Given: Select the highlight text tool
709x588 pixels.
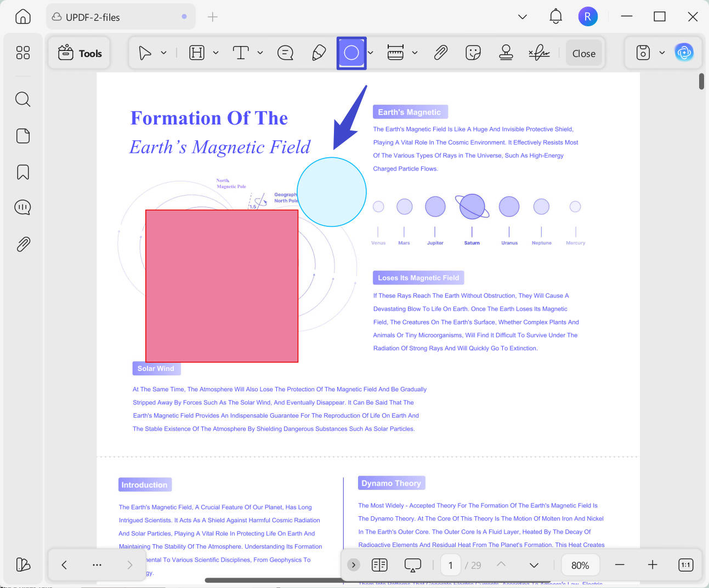Looking at the screenshot, I should pos(196,53).
